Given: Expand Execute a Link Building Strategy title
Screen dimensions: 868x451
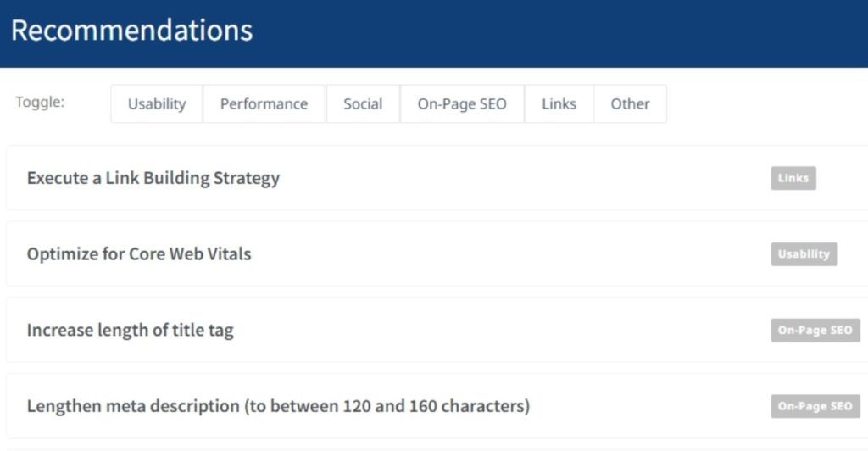Looking at the screenshot, I should tap(153, 178).
